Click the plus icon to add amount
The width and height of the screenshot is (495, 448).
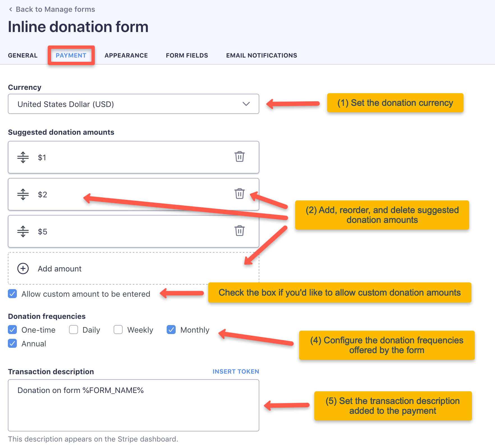click(22, 268)
